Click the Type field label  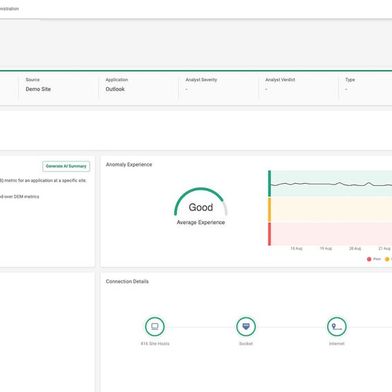[350, 80]
